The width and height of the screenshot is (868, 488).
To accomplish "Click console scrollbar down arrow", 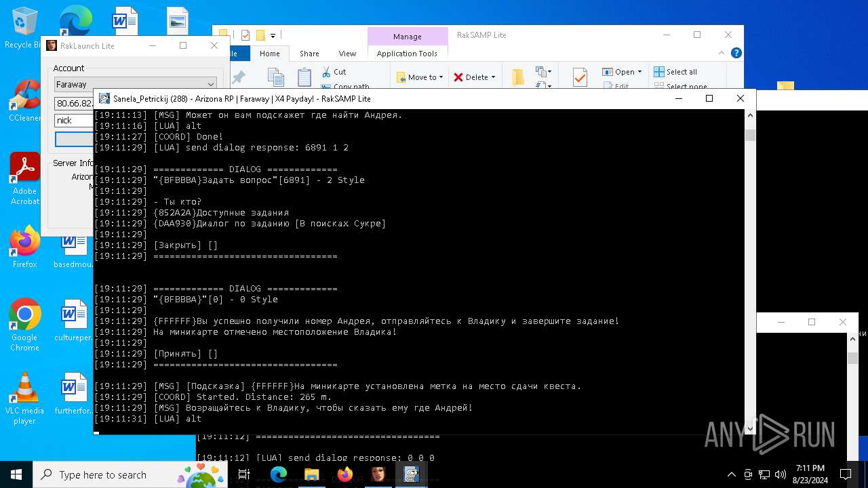I will (750, 428).
